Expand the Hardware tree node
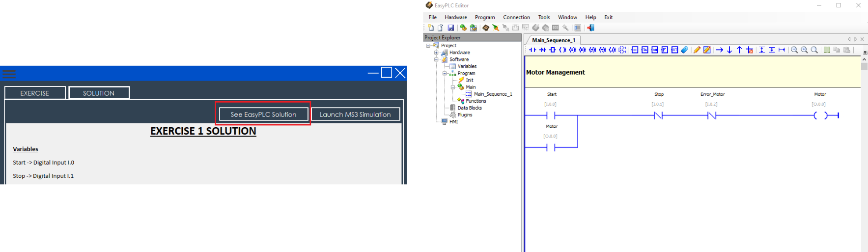The height and width of the screenshot is (252, 868). click(x=436, y=53)
